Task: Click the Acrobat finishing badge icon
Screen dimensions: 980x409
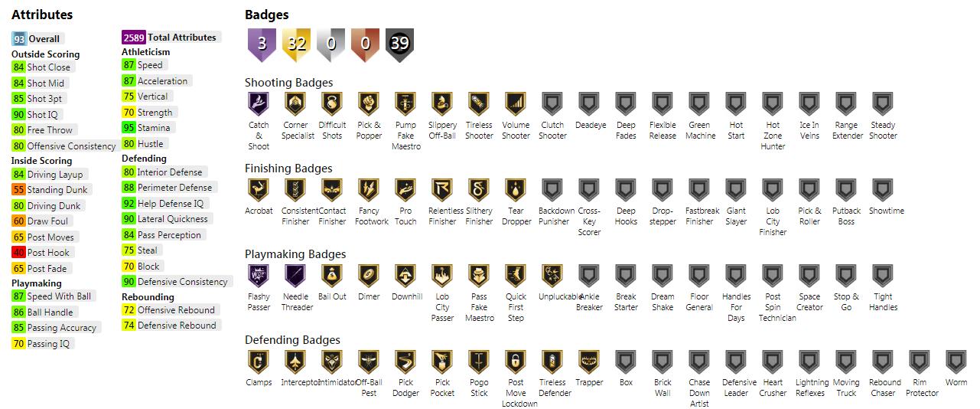Action: tap(259, 189)
